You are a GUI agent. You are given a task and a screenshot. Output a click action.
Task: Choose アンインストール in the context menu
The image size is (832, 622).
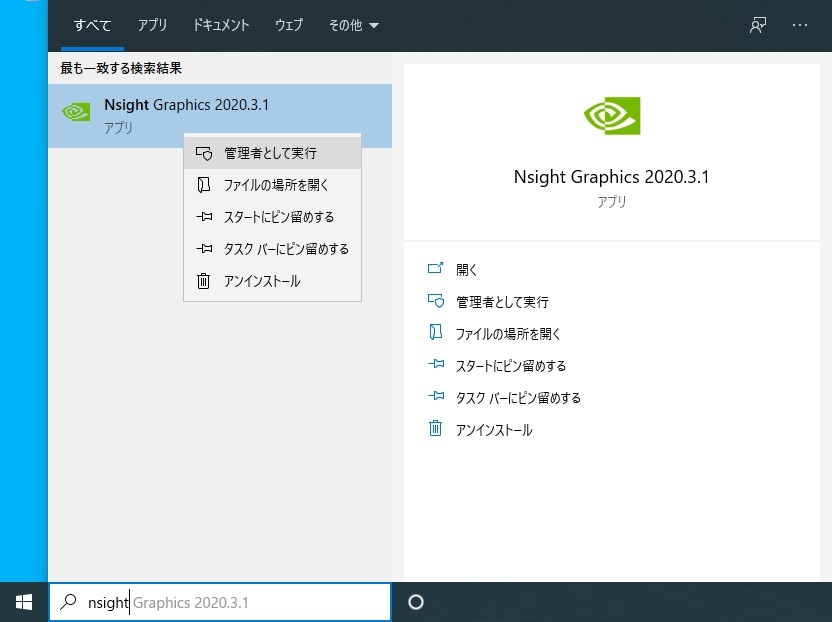click(x=272, y=281)
